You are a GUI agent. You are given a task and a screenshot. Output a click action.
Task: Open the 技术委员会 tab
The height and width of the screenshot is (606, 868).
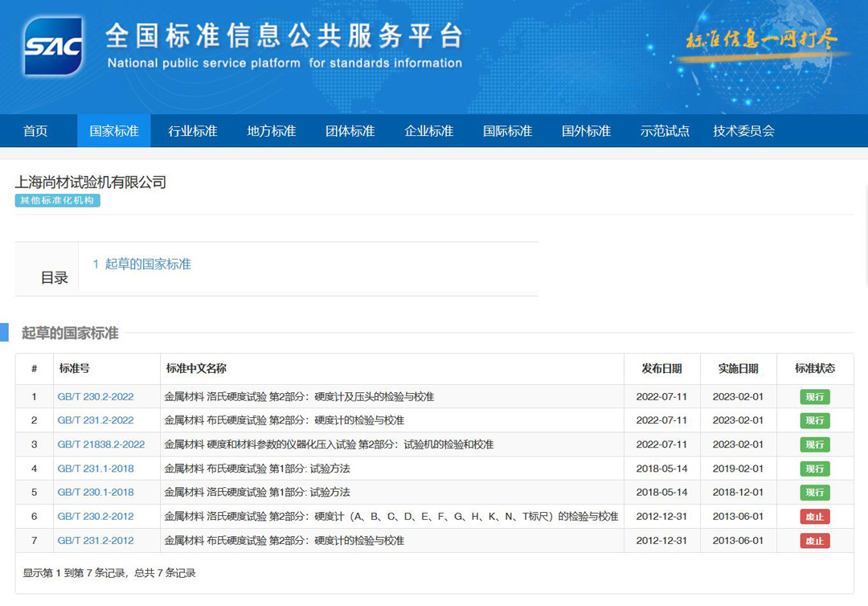click(x=743, y=131)
